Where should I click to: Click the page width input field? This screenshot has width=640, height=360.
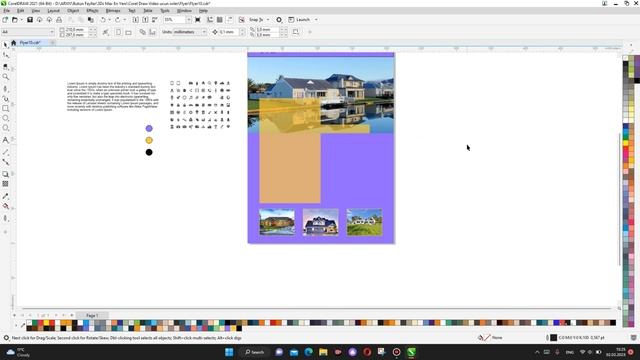(77, 29)
